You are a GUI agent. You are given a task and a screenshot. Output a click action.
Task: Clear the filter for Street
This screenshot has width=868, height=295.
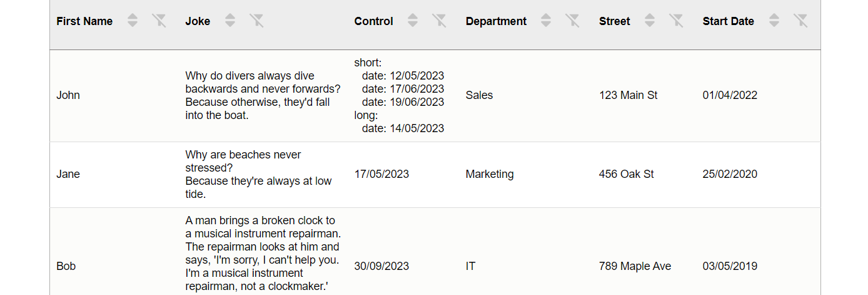677,21
